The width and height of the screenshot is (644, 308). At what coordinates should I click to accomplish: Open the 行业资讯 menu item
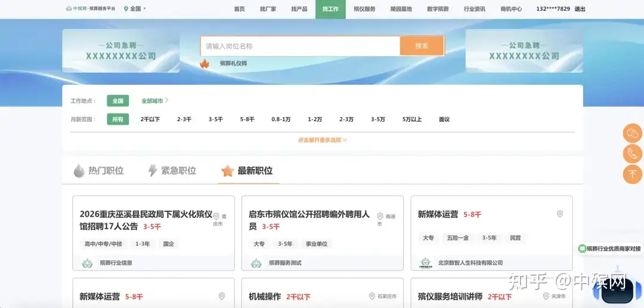tap(475, 9)
